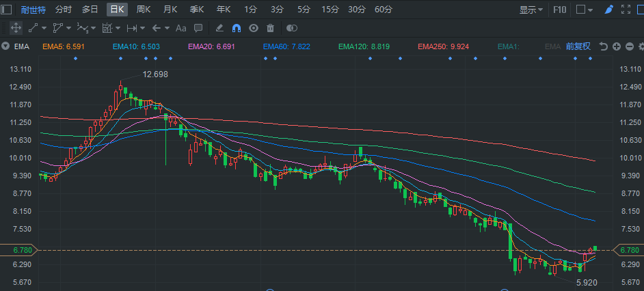Delete drawings with the trash icon
The image size is (644, 291).
(x=270, y=28)
